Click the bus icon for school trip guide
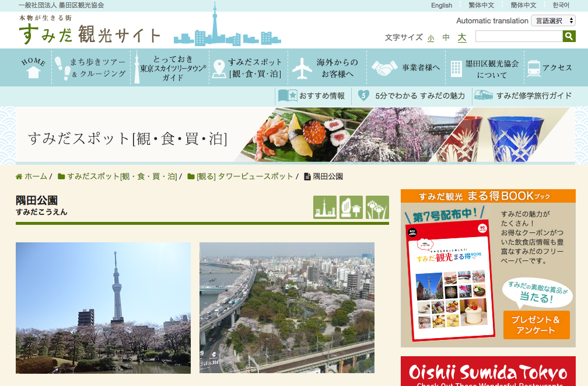This screenshot has width=588, height=386. pos(483,95)
